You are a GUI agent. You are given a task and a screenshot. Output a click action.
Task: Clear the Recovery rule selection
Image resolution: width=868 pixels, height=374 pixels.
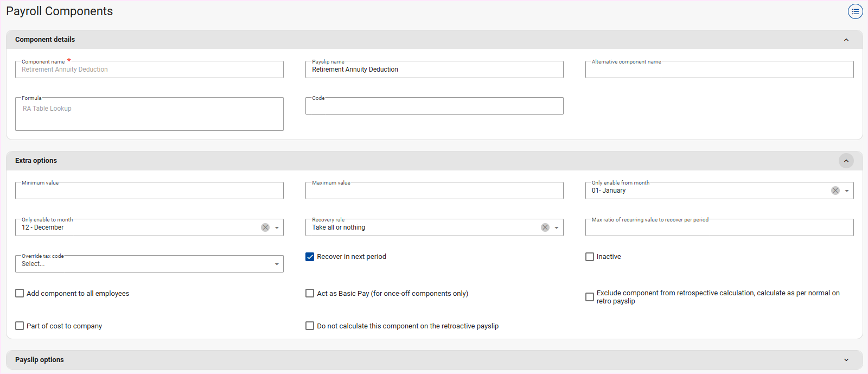[x=545, y=227]
